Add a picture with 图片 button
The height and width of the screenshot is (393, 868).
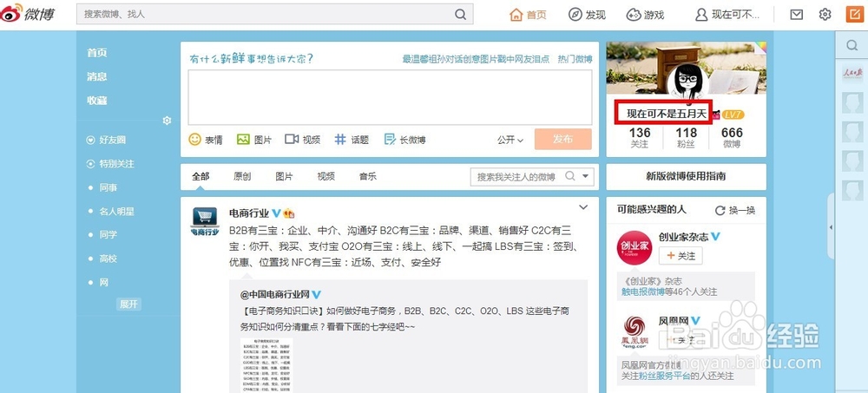coord(254,140)
